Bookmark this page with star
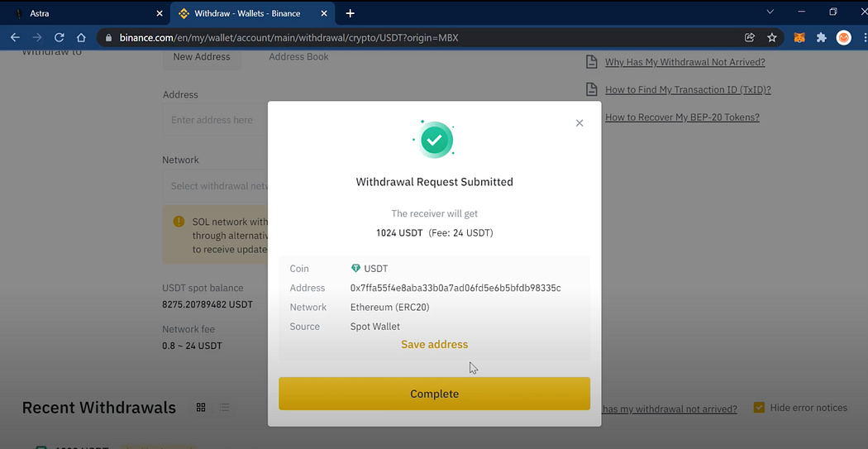This screenshot has width=868, height=449. [x=771, y=38]
